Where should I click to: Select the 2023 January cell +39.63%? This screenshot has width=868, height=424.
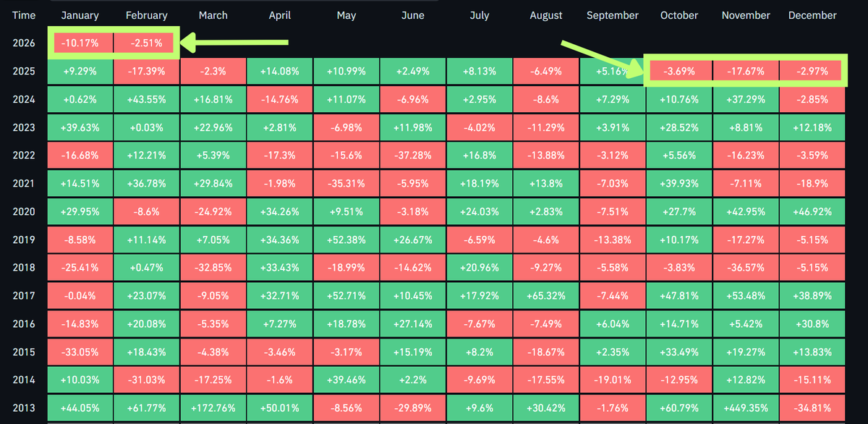pyautogui.click(x=80, y=127)
